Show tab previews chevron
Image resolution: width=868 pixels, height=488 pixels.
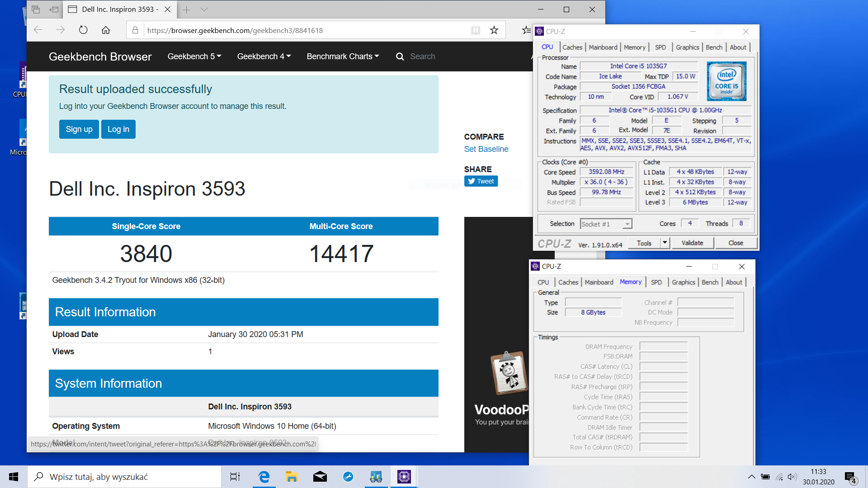tap(204, 9)
